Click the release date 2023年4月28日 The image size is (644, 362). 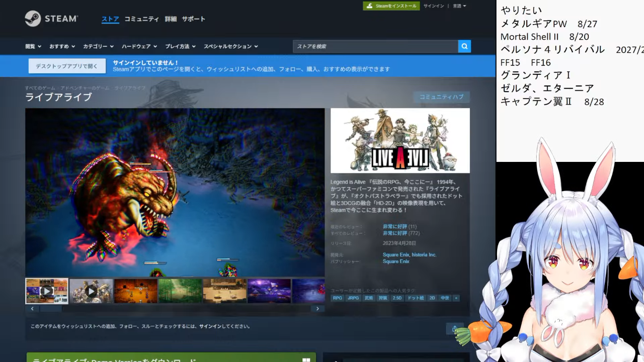400,243
